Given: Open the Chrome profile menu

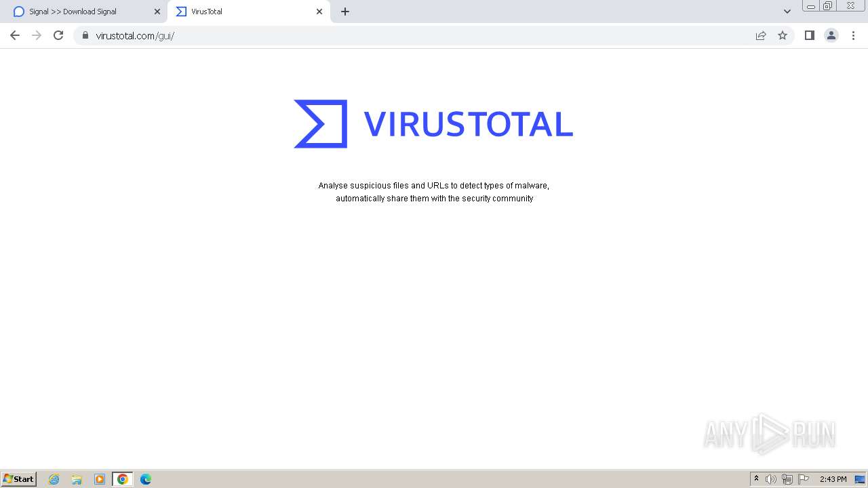Looking at the screenshot, I should coord(831,35).
